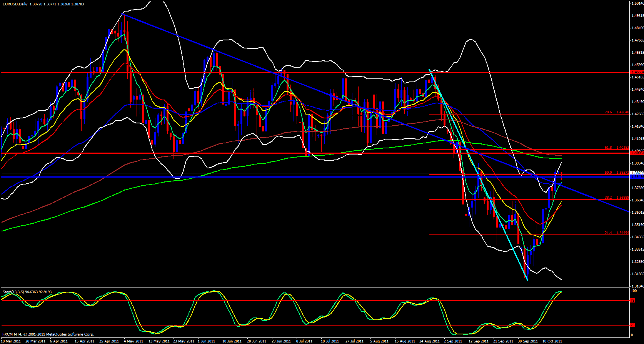Click the 2 Sep 2011 date label
644x344 pixels.
(x=453, y=341)
